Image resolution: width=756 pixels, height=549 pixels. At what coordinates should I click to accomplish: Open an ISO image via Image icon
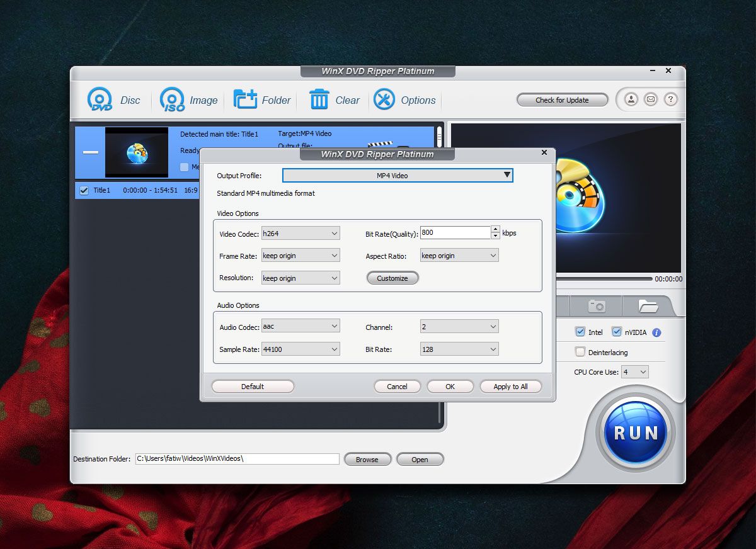pos(188,100)
